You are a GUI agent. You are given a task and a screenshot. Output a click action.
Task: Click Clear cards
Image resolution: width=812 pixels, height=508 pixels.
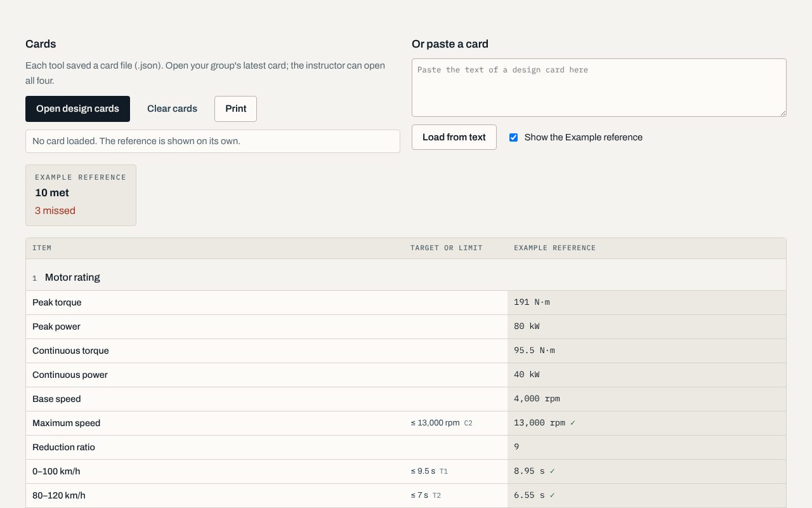point(172,109)
